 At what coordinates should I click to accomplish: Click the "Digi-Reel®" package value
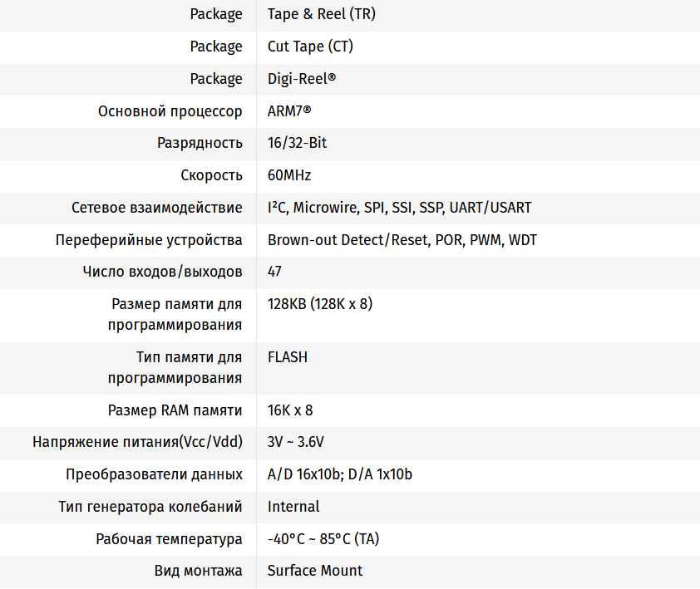coord(302,79)
